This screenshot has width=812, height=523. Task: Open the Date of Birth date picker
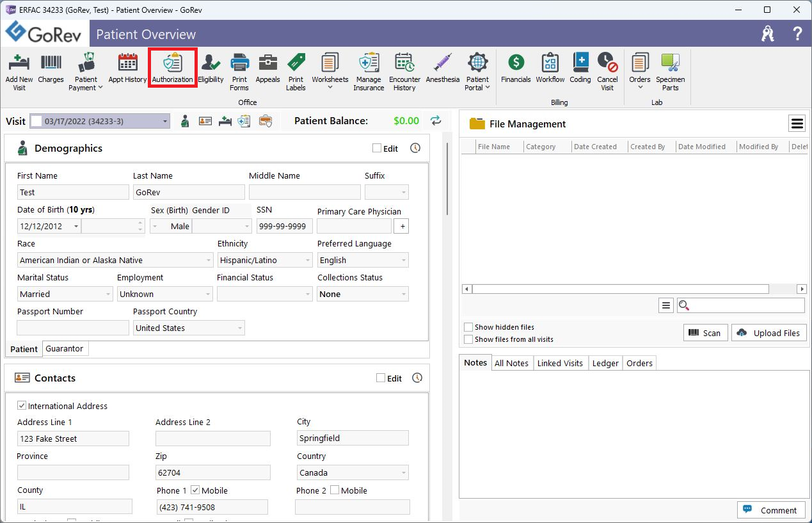point(76,226)
